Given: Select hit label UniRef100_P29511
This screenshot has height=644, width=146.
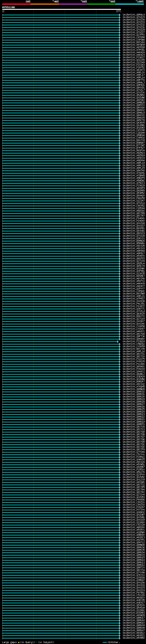Looking at the screenshot, I should [x=134, y=457].
